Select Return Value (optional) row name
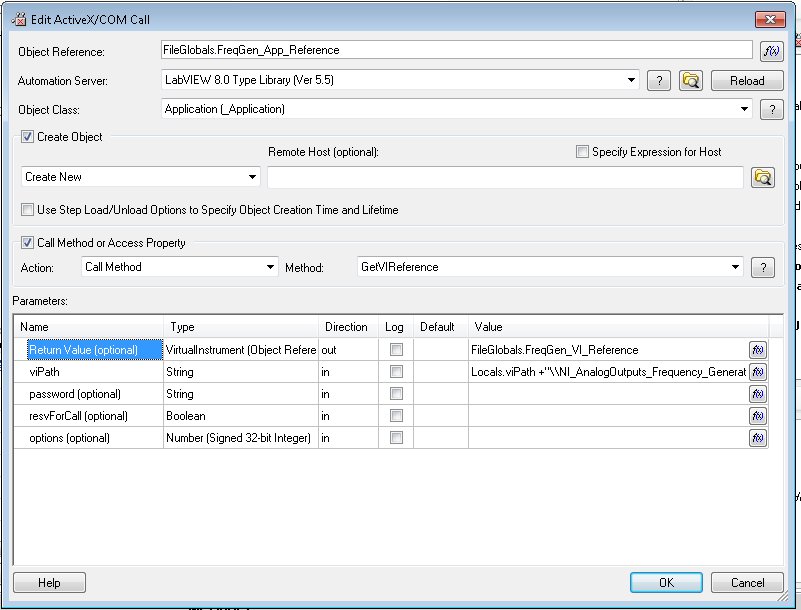 (x=95, y=350)
